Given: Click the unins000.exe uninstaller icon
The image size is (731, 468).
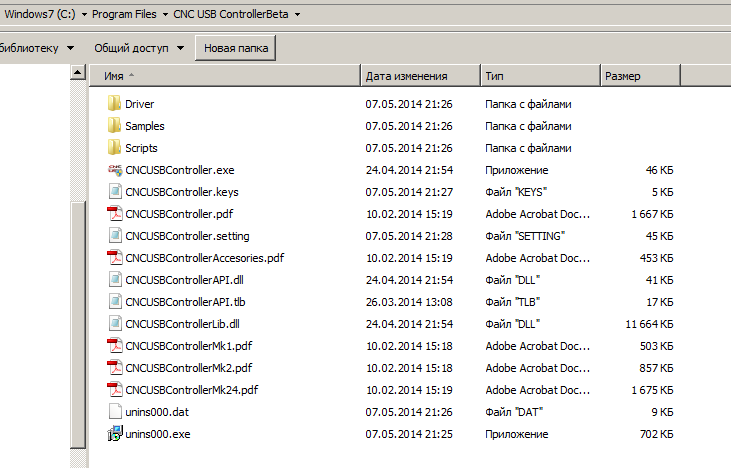Looking at the screenshot, I should (x=115, y=434).
